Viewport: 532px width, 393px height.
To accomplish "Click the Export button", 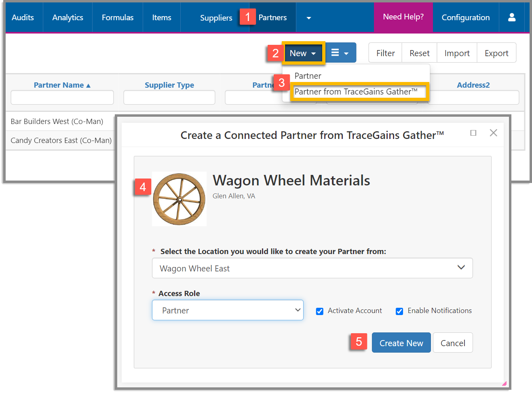I will pos(496,53).
